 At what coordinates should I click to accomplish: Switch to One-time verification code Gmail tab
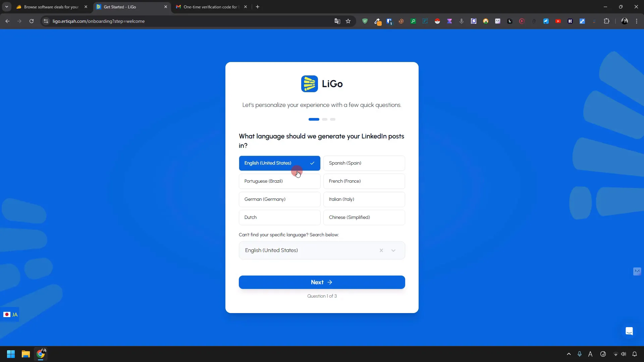(x=211, y=7)
